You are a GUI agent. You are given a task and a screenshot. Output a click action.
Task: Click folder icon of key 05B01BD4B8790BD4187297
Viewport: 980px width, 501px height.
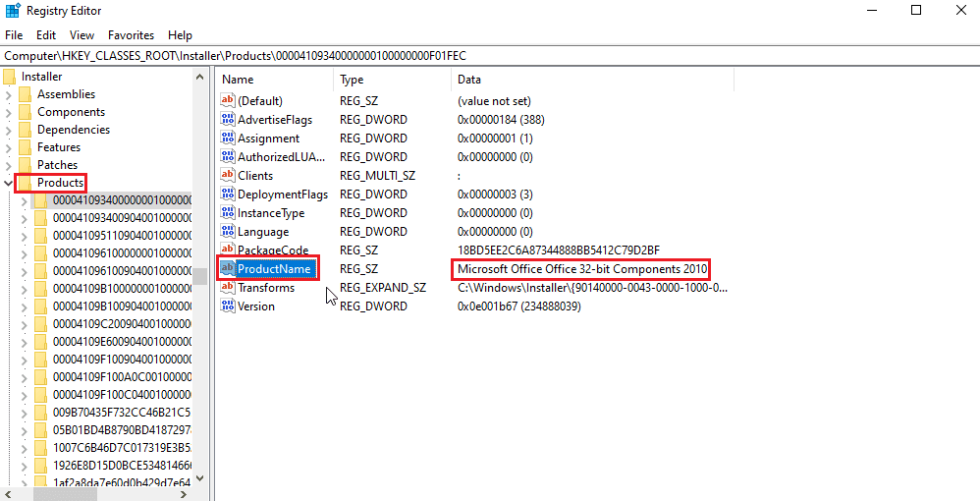click(x=40, y=430)
